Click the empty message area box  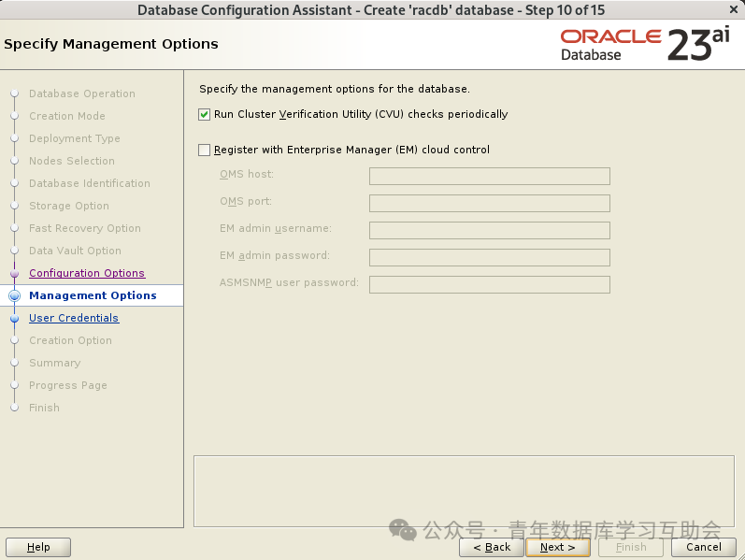(x=464, y=491)
